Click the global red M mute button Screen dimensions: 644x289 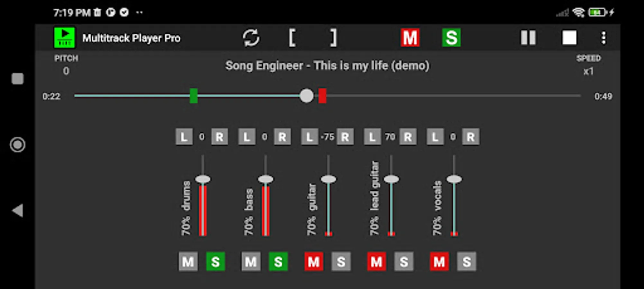410,38
